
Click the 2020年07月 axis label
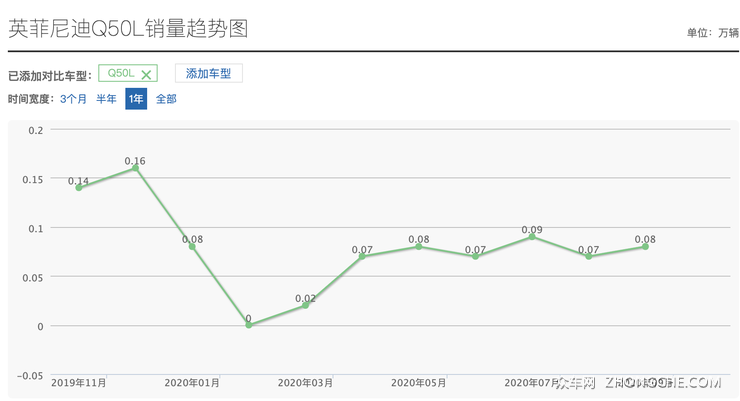click(532, 383)
